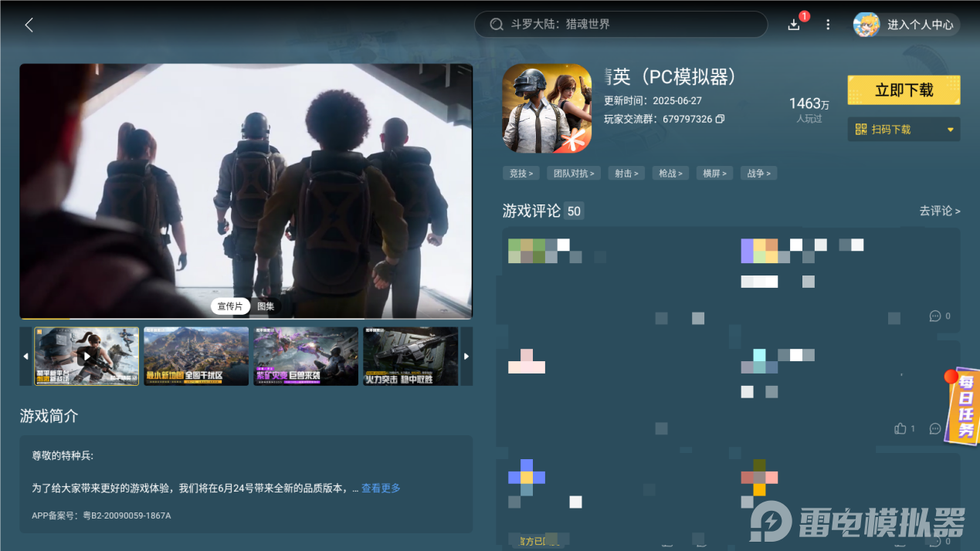Open the three-dot more options menu
The width and height of the screenshot is (980, 551).
coord(828,24)
